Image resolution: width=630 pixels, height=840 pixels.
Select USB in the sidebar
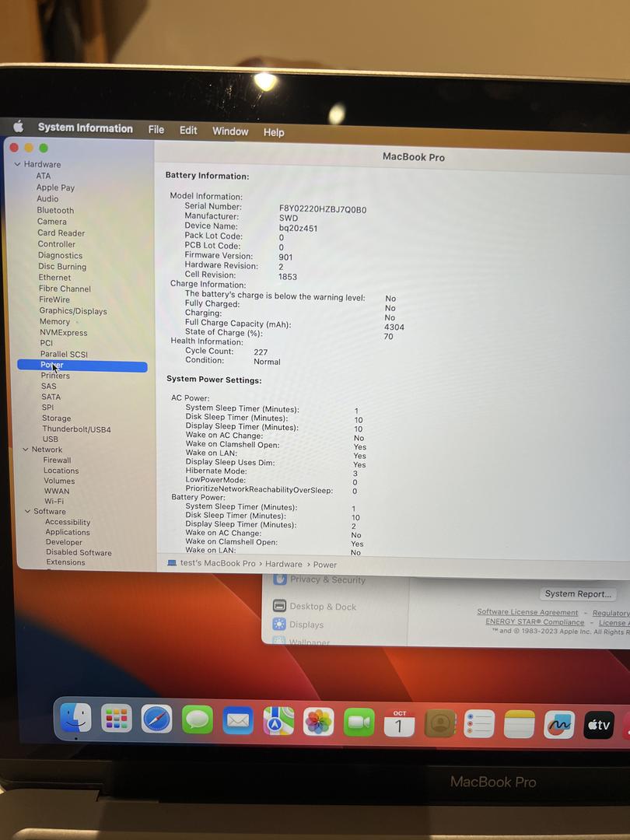[51, 439]
